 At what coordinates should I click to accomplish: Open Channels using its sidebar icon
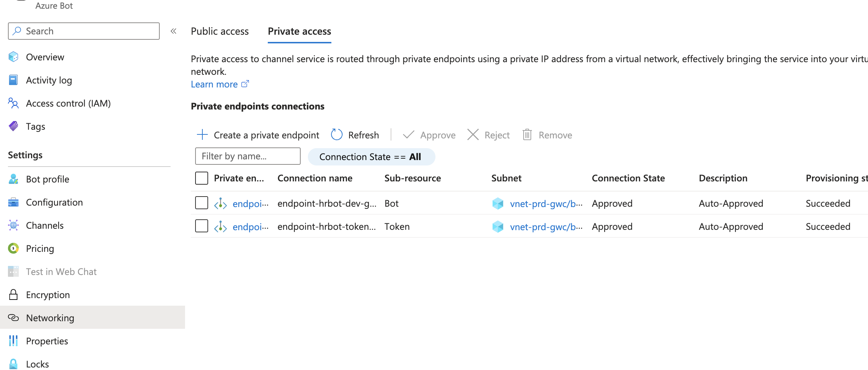click(x=13, y=225)
